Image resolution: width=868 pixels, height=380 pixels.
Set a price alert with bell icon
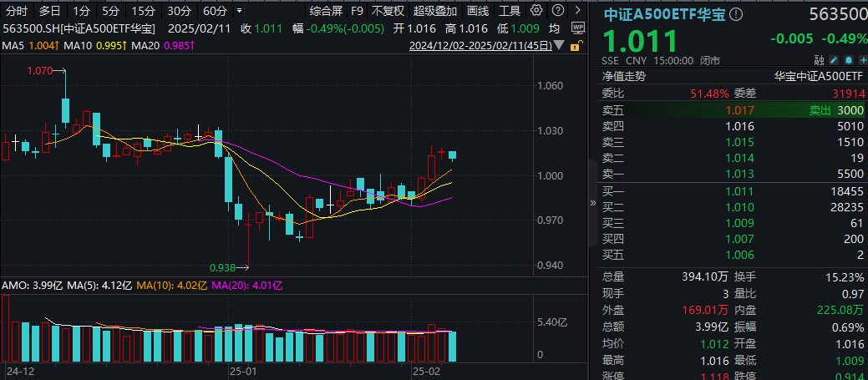(x=847, y=60)
